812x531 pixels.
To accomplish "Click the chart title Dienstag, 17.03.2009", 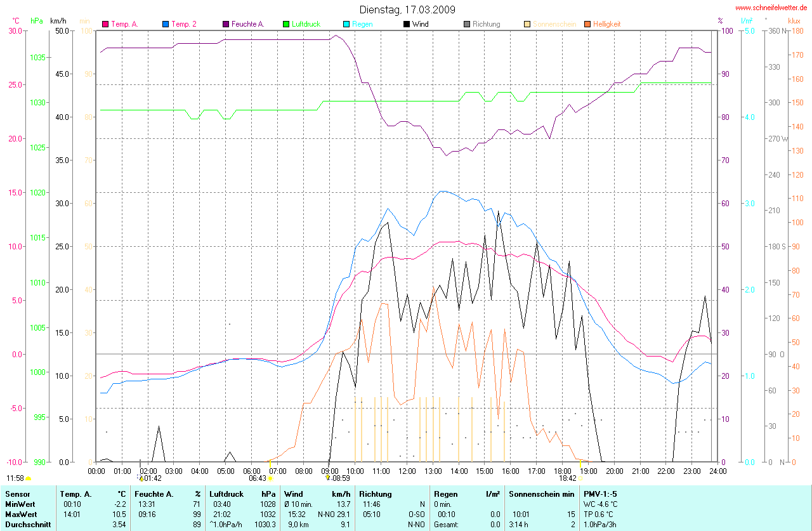I will click(x=407, y=10).
